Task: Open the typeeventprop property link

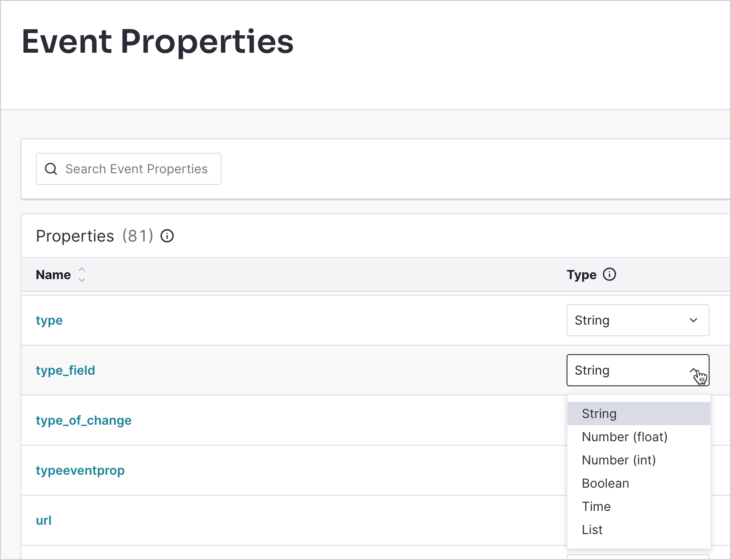Action: coord(80,470)
